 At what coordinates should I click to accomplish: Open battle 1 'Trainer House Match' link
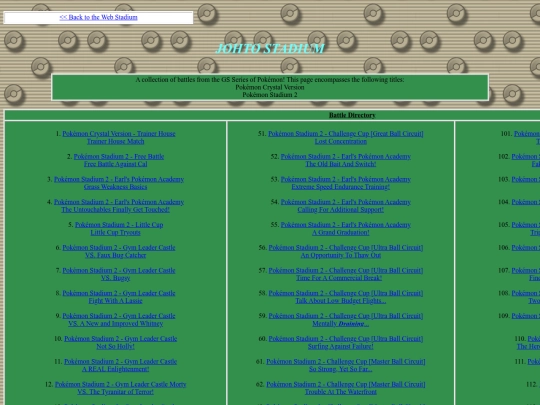click(115, 141)
